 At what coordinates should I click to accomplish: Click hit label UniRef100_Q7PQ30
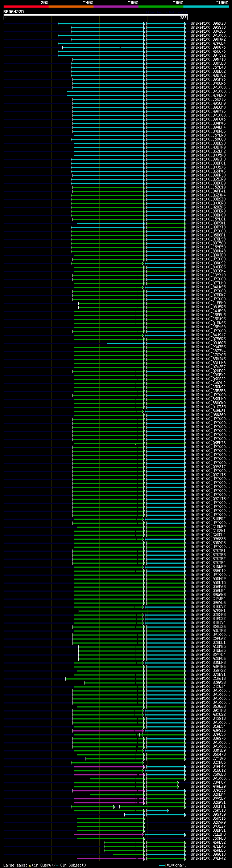pos(208,735)
